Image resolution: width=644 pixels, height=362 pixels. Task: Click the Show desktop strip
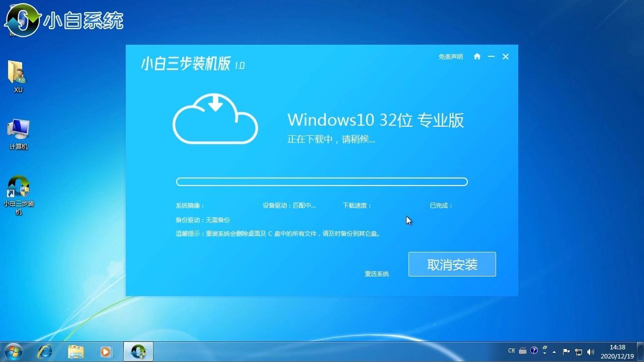(x=640, y=351)
